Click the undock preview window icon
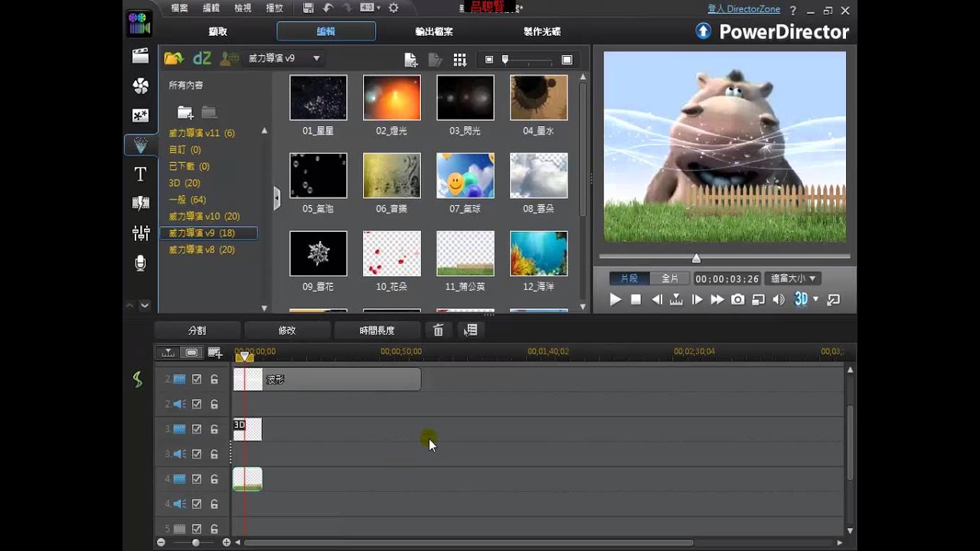980x551 pixels. click(834, 300)
